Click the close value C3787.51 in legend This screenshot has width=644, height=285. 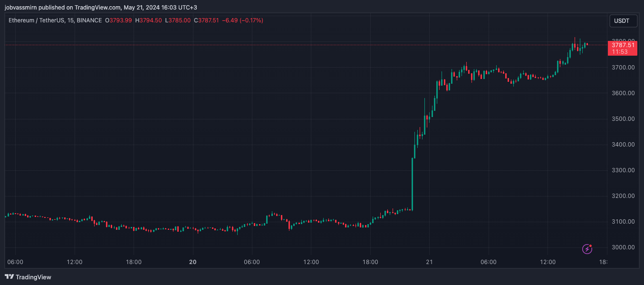pyautogui.click(x=206, y=20)
